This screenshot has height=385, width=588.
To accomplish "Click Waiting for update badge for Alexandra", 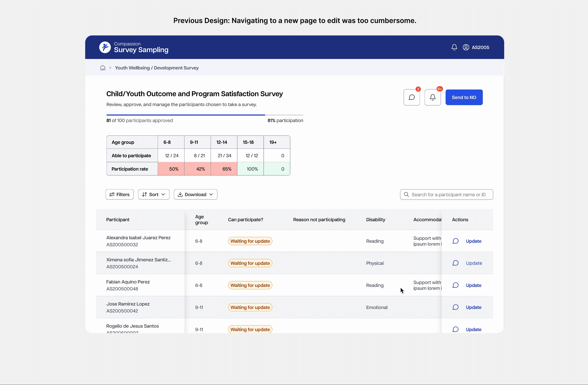I will tap(250, 241).
